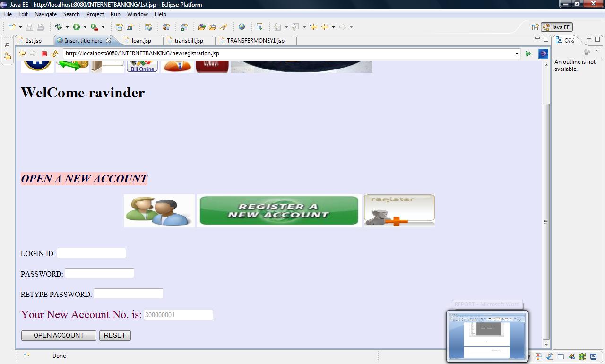This screenshot has width=605, height=364.
Task: Expand the URL history dropdown
Action: (517, 53)
